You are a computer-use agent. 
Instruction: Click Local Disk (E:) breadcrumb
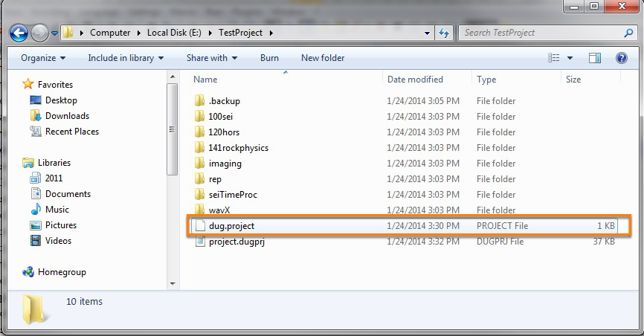tap(174, 33)
